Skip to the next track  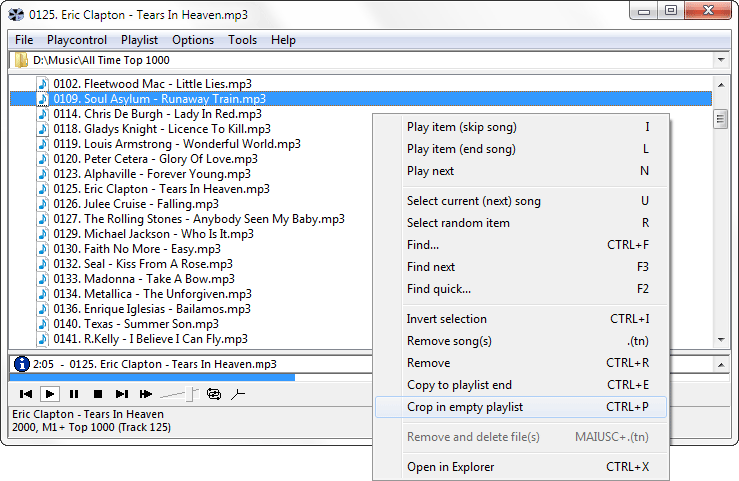[122, 394]
